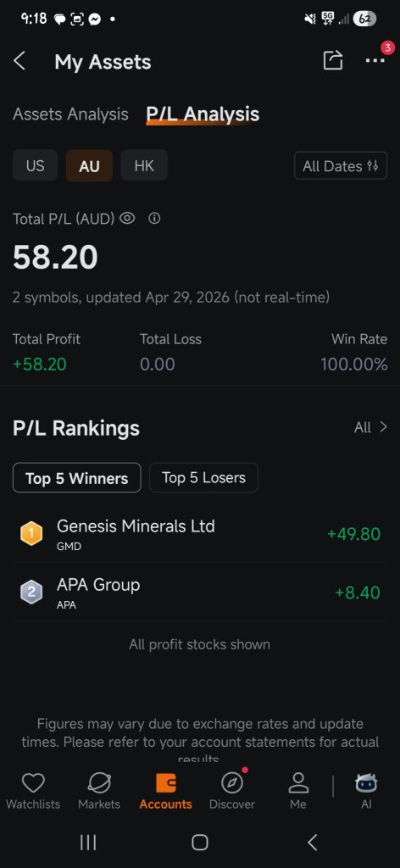Select the HK market filter
The image size is (400, 868).
[x=144, y=165]
